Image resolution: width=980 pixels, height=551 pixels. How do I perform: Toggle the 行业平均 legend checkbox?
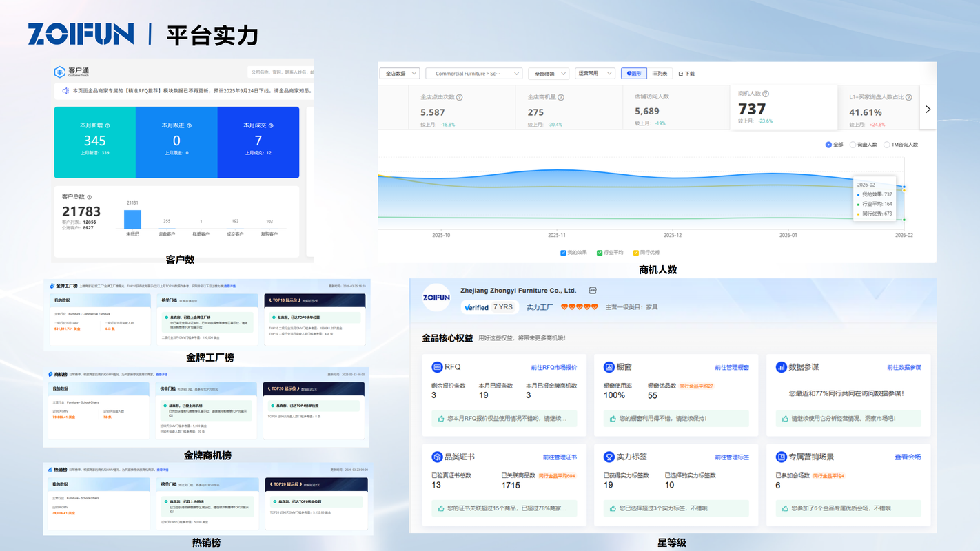600,253
